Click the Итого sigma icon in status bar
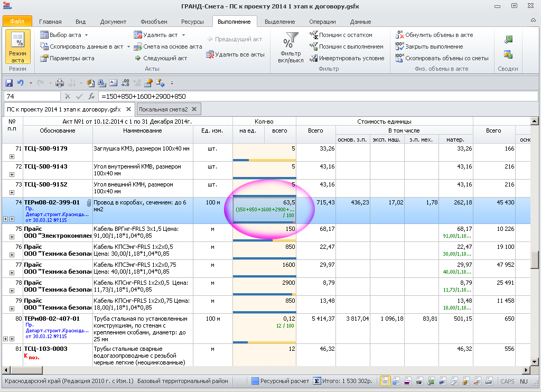Viewport: 541px width, 392px height. [x=317, y=381]
